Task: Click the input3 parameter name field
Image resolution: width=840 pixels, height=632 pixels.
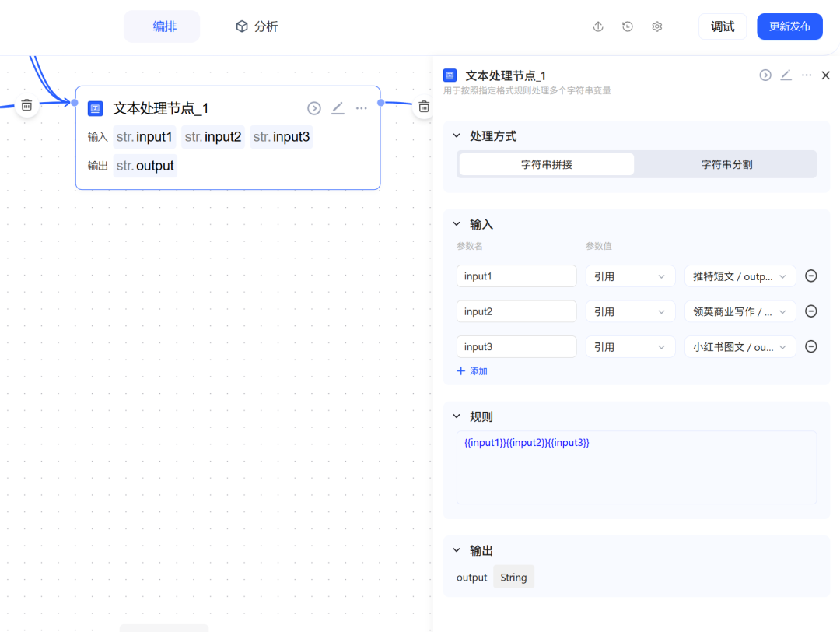Action: click(x=516, y=347)
